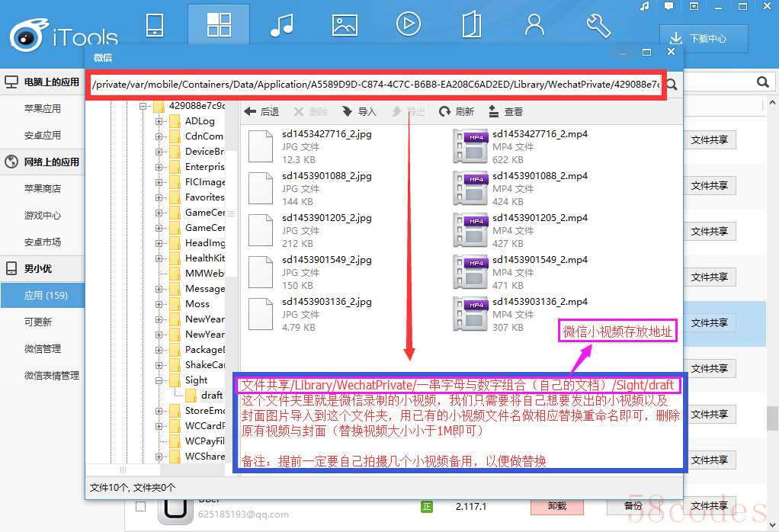Click the topmost 文件共享 button
779x532 pixels.
click(710, 140)
